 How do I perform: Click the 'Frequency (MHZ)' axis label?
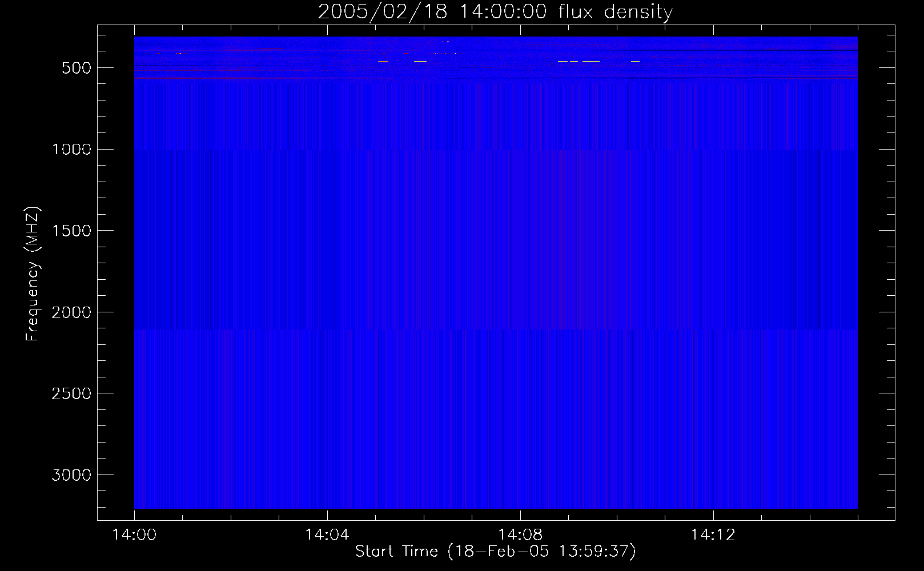(33, 273)
